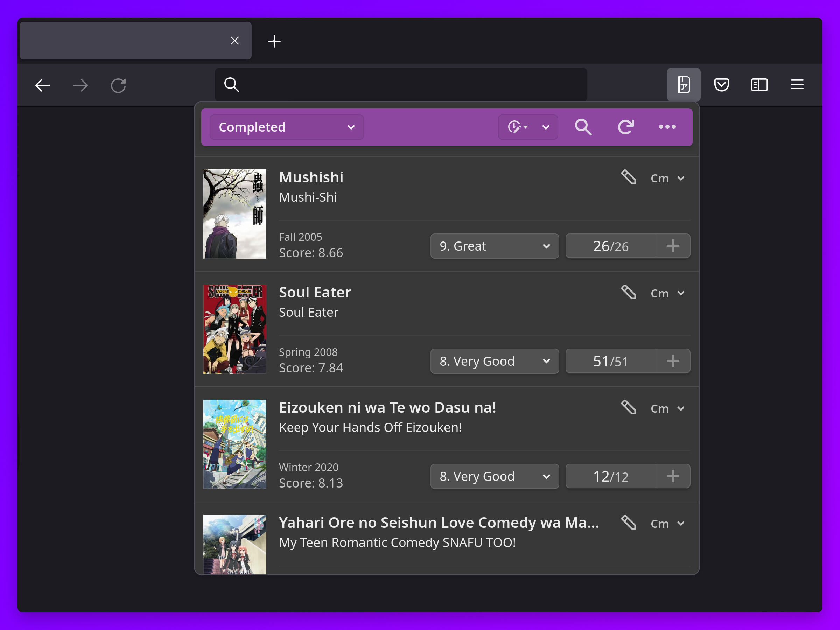This screenshot has height=630, width=840.
Task: Open Yahari Ore no Seishun cover thumbnail
Action: click(235, 544)
